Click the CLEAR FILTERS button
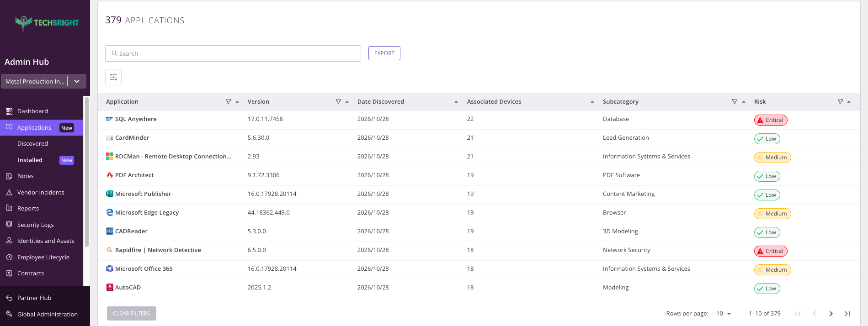Image resolution: width=868 pixels, height=326 pixels. 132,314
